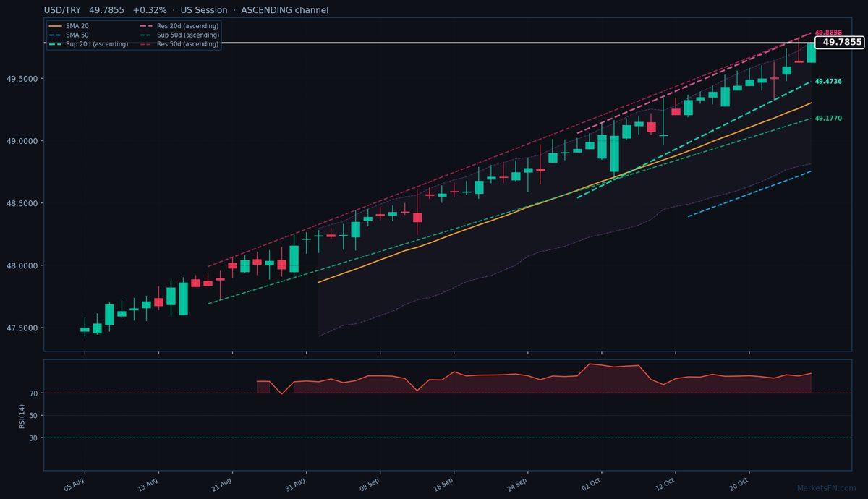The image size is (868, 499).
Task: Click the 49.4736 support level label
Action: click(x=828, y=82)
